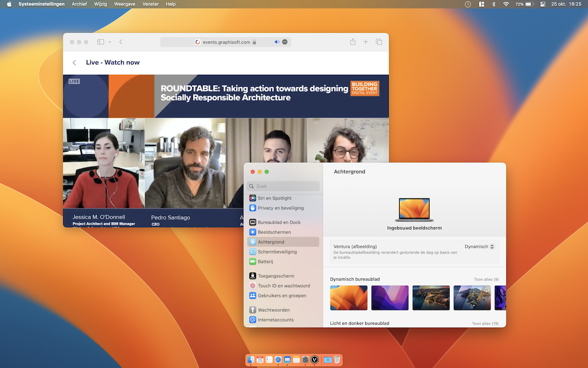Open Reminders from the Dock
The width and height of the screenshot is (588, 368).
(269, 360)
